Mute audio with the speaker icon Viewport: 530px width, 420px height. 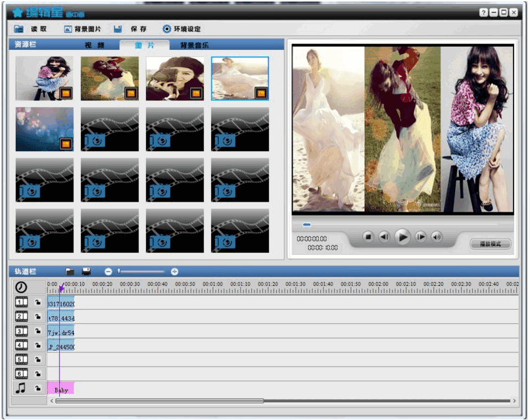(x=437, y=237)
